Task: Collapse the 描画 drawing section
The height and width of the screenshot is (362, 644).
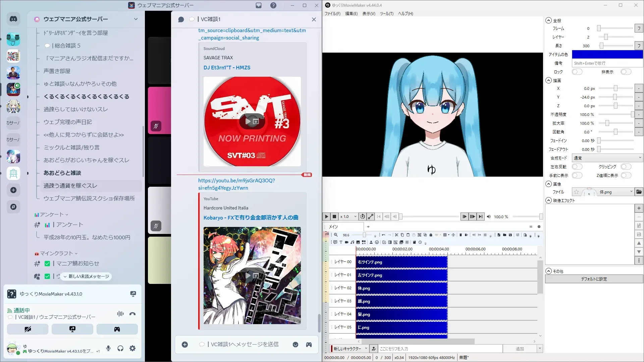Action: [x=549, y=80]
